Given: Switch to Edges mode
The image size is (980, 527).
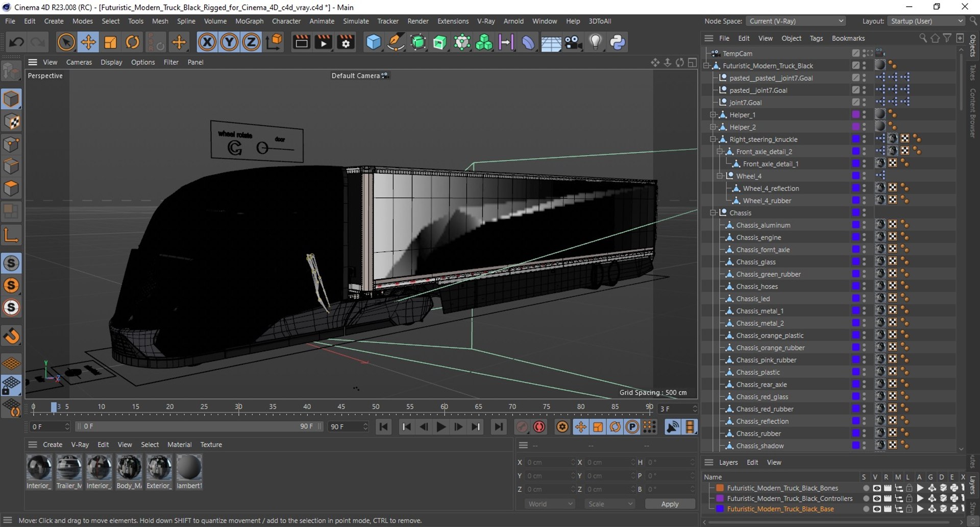Looking at the screenshot, I should point(11,166).
